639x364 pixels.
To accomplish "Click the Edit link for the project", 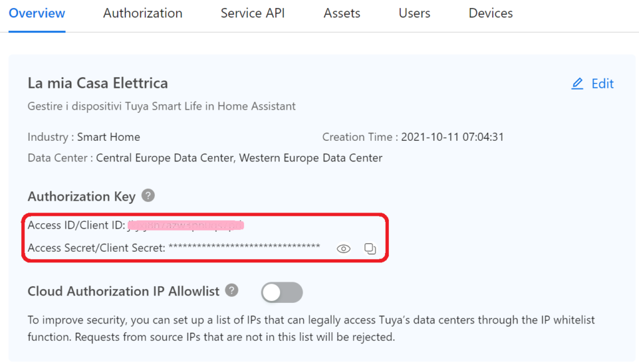I will pyautogui.click(x=602, y=84).
